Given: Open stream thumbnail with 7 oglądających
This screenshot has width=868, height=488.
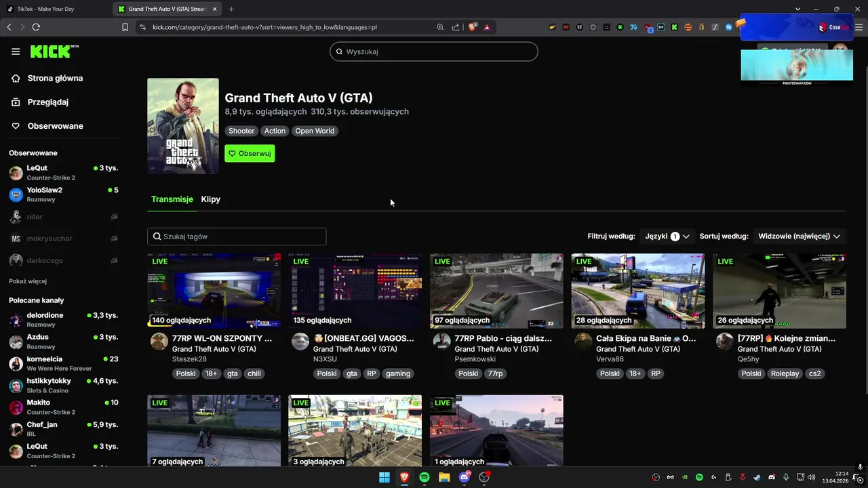Looking at the screenshot, I should (214, 430).
